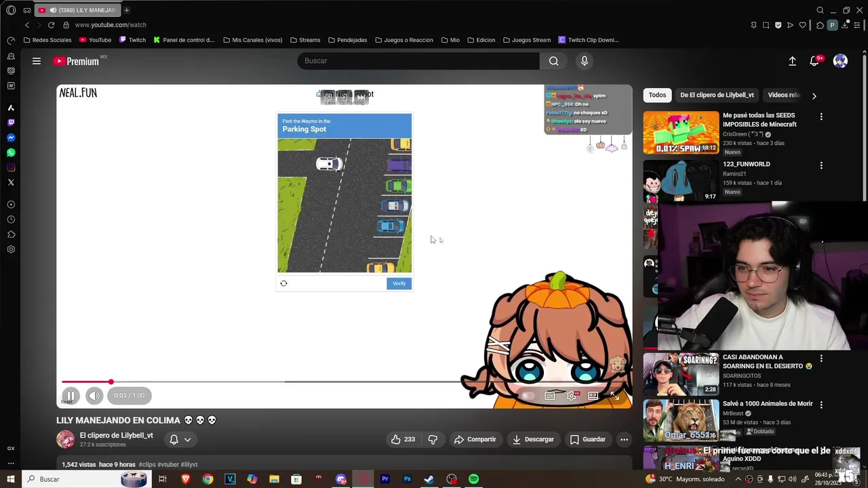This screenshot has height=488, width=868.
Task: Reload the page with browser refresh icon
Action: click(51, 25)
